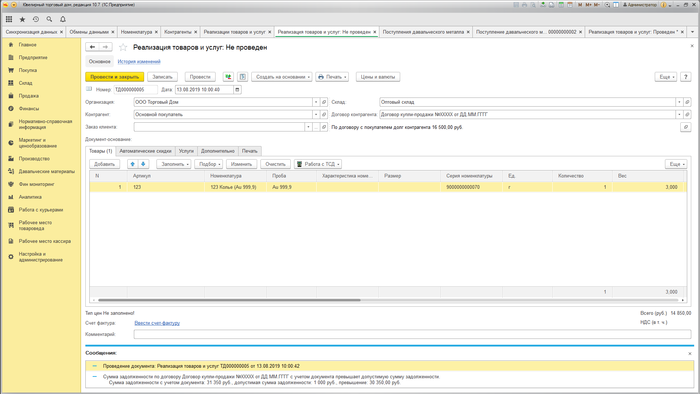The height and width of the screenshot is (394, 700).
Task: Open Производство section in sidebar
Action: 34,159
